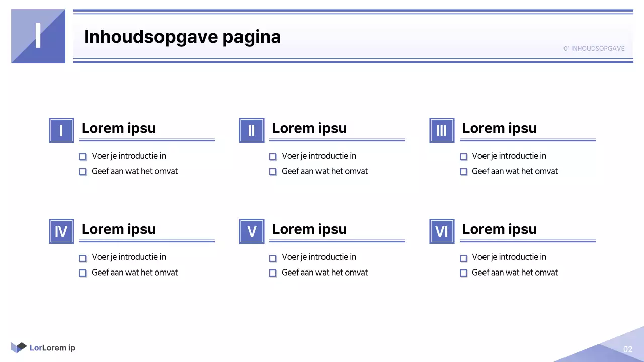This screenshot has width=644, height=362.
Task: Check the first checkbox under section I
Action: (x=83, y=157)
